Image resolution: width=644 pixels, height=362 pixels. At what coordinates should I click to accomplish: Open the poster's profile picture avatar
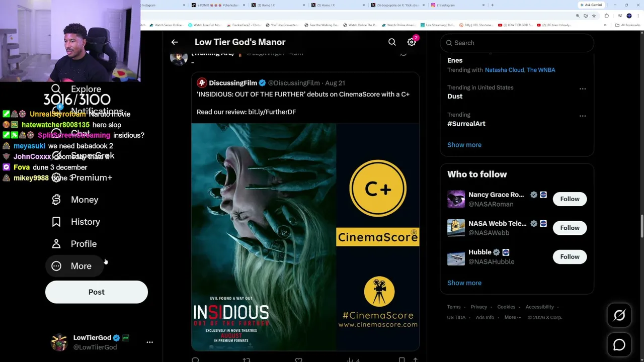pyautogui.click(x=179, y=58)
